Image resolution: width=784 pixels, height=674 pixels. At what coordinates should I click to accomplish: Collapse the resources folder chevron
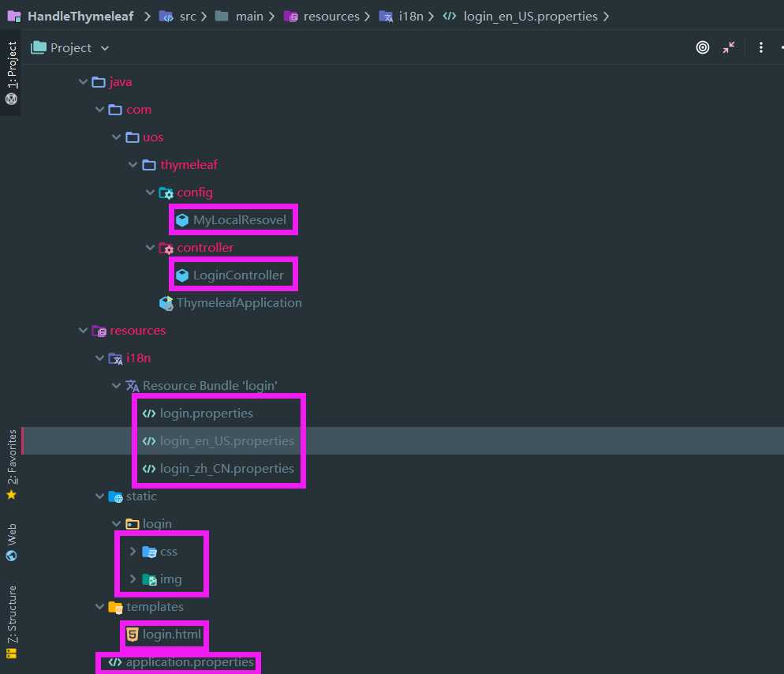pyautogui.click(x=83, y=330)
